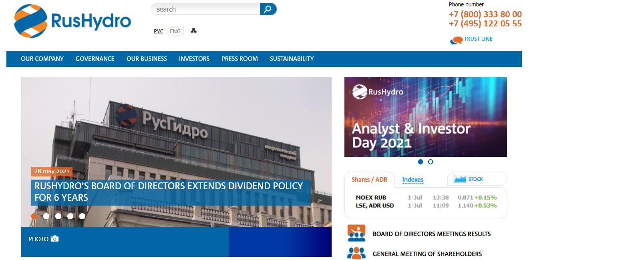
Task: Open the PHOTO gallery link
Action: click(x=38, y=239)
